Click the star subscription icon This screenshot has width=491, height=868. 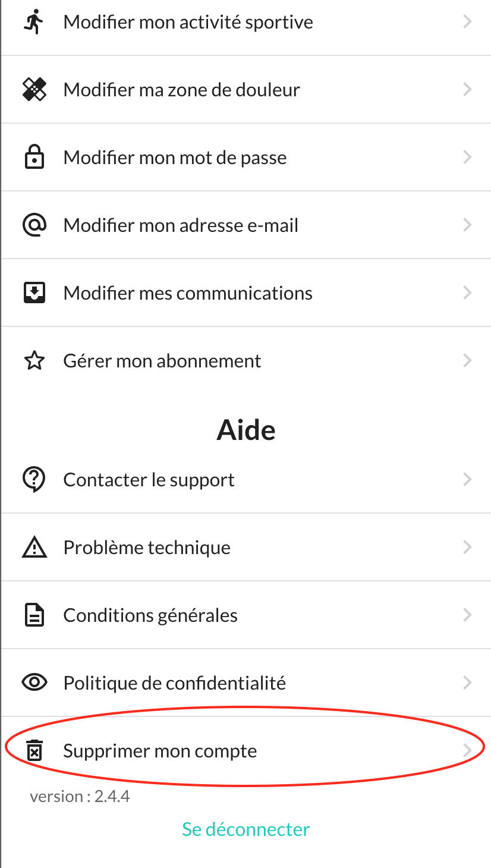click(x=34, y=361)
